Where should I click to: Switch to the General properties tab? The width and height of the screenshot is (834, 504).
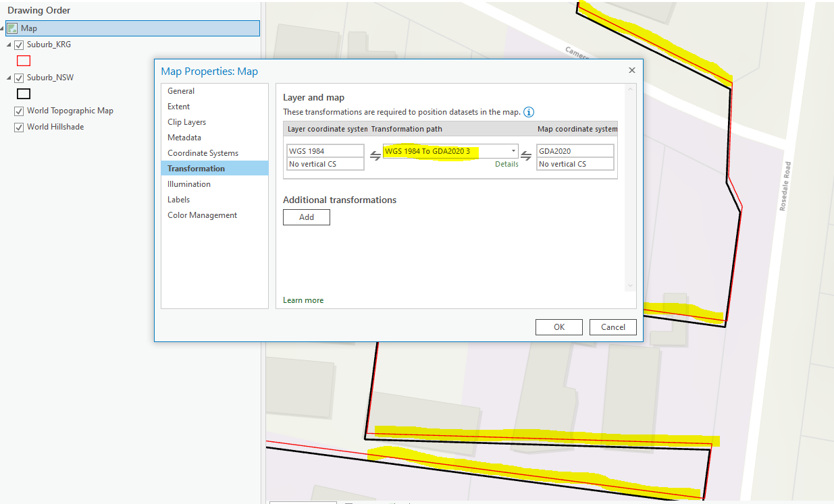180,90
